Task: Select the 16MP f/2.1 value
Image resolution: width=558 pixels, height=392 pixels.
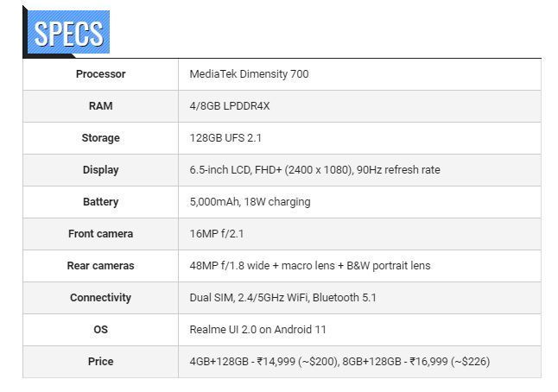Action: pyautogui.click(x=217, y=234)
